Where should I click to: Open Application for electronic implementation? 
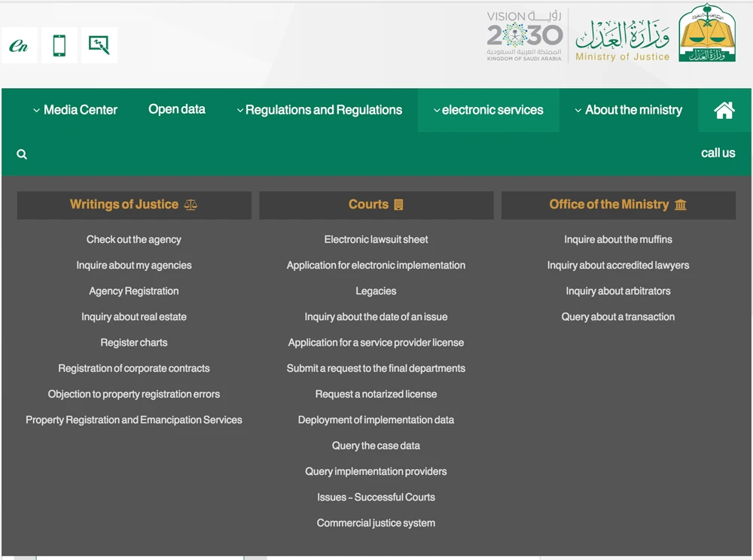[376, 266]
